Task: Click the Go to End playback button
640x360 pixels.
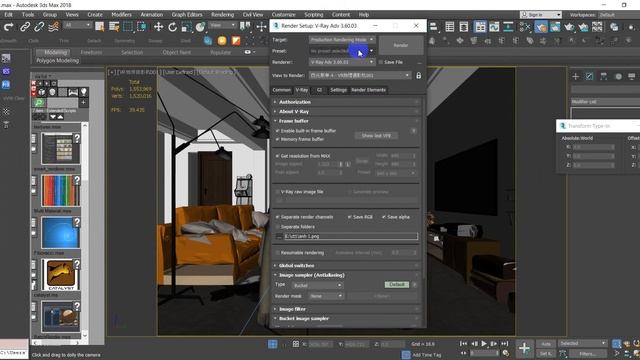Action: [x=505, y=344]
